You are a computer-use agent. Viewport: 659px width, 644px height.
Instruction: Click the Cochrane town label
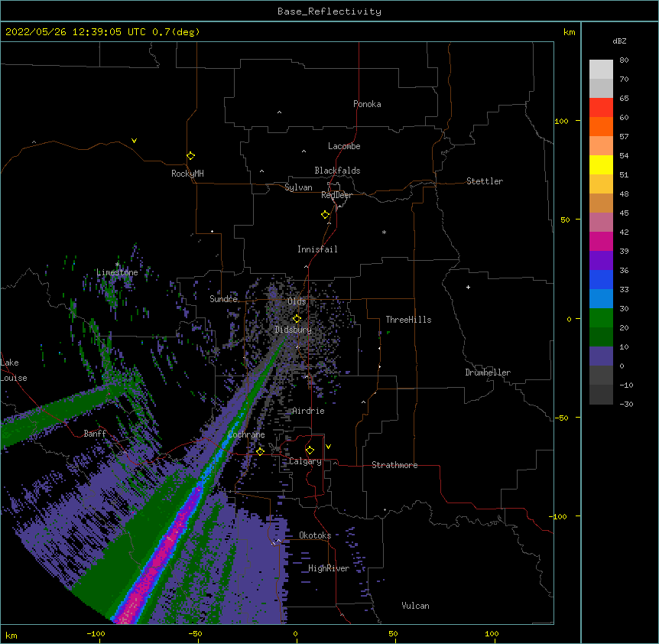(x=246, y=434)
